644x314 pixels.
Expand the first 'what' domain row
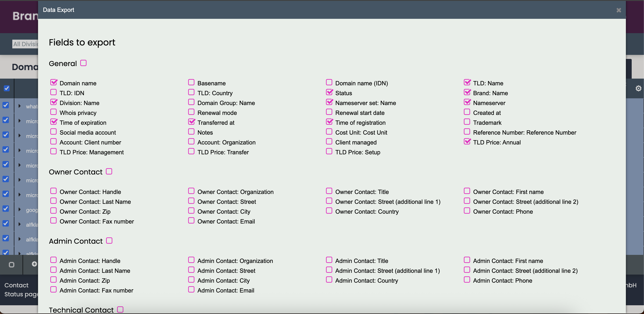pyautogui.click(x=19, y=106)
